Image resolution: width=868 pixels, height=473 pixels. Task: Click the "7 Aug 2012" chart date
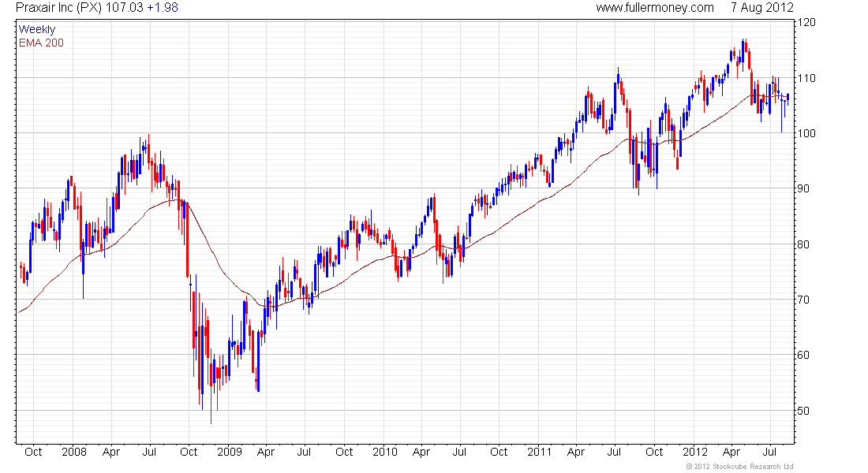point(762,8)
